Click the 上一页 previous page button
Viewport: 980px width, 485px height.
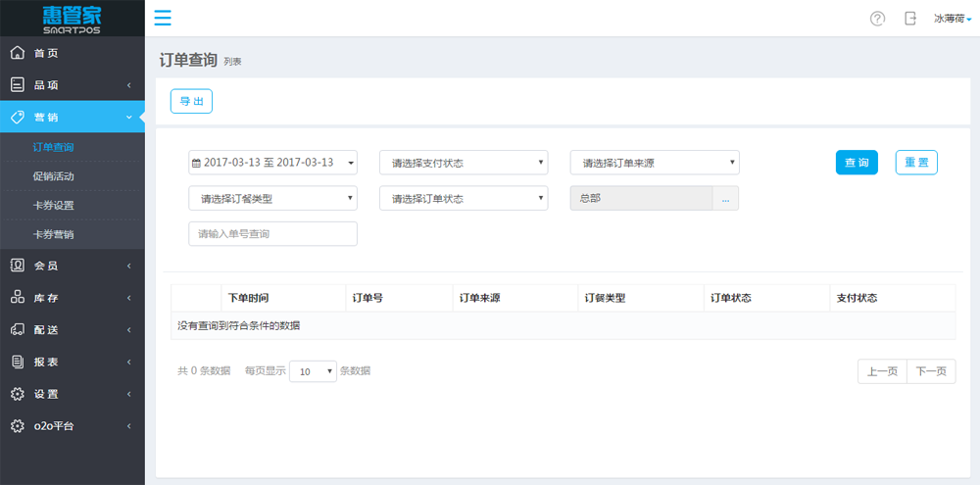883,371
